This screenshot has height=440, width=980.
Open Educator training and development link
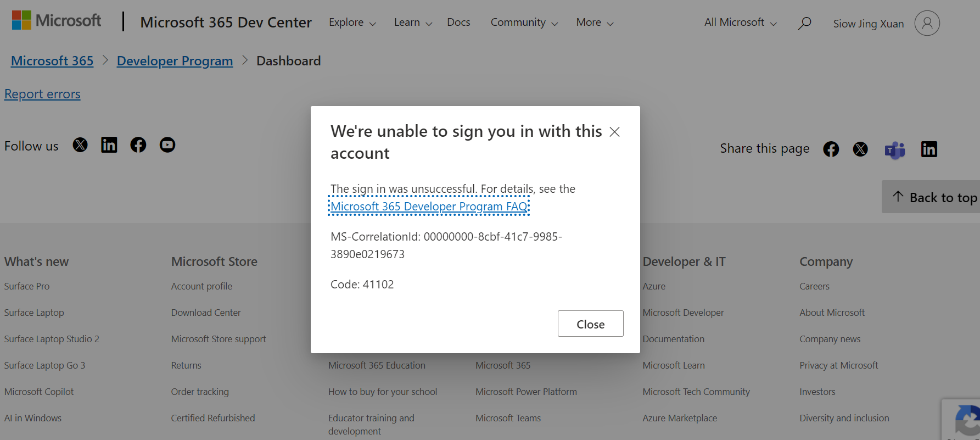coord(371,425)
